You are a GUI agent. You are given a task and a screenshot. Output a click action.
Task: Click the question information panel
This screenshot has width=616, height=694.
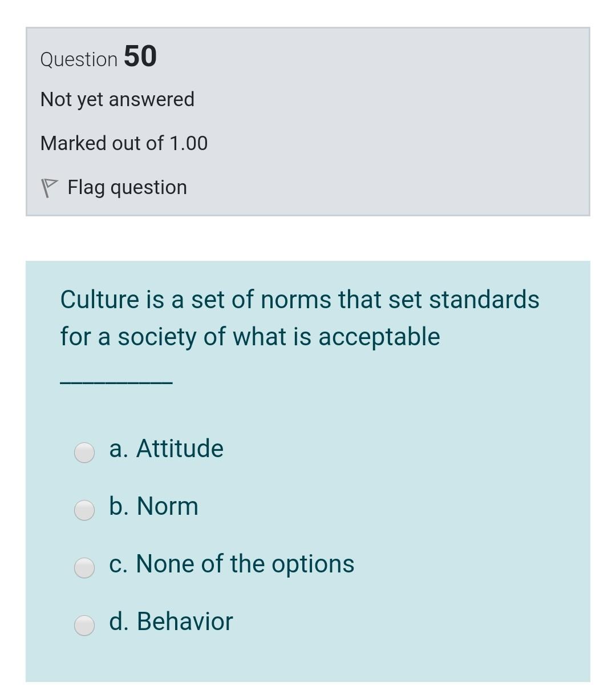point(308,120)
